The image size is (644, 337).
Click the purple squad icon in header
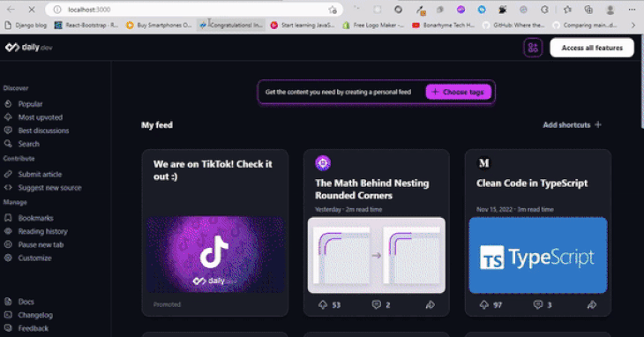[x=533, y=48]
